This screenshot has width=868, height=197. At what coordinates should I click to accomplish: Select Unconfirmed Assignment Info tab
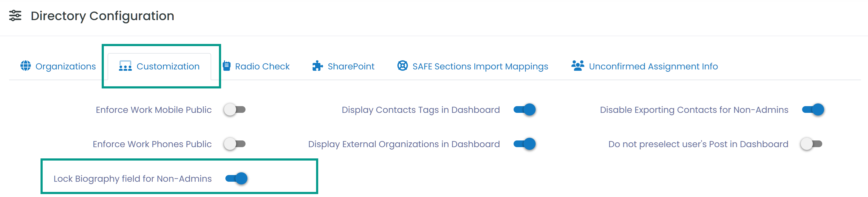point(644,66)
